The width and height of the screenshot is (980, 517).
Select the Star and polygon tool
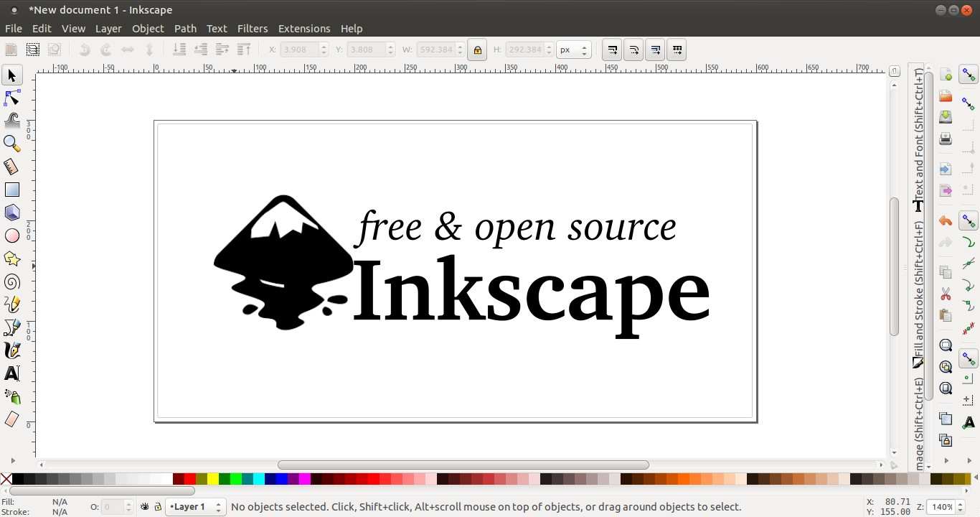coord(12,258)
